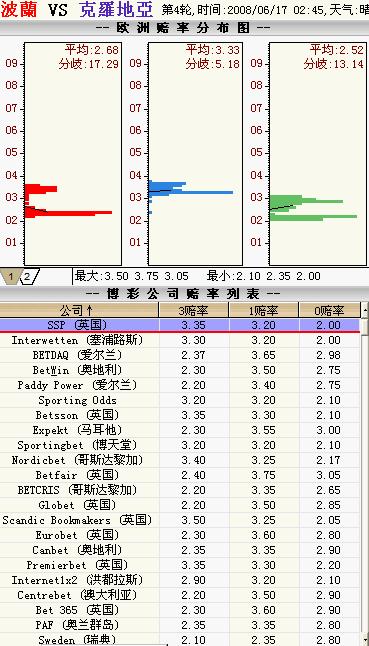Select the SSP (英国) row

tap(180, 325)
